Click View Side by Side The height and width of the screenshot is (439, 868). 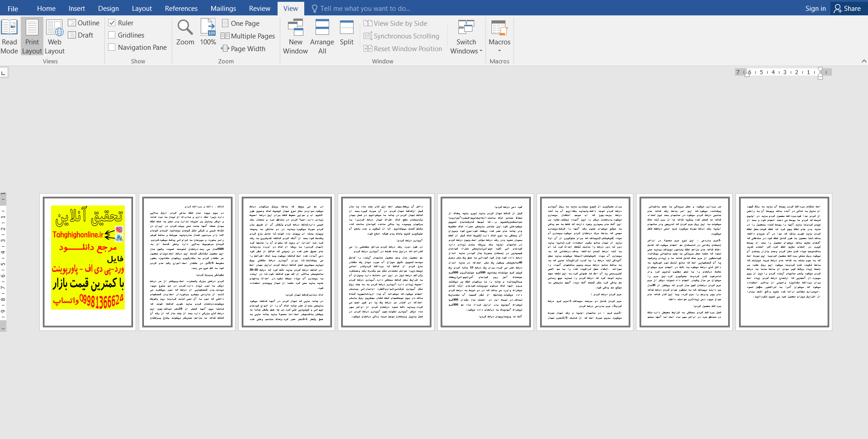coord(396,24)
